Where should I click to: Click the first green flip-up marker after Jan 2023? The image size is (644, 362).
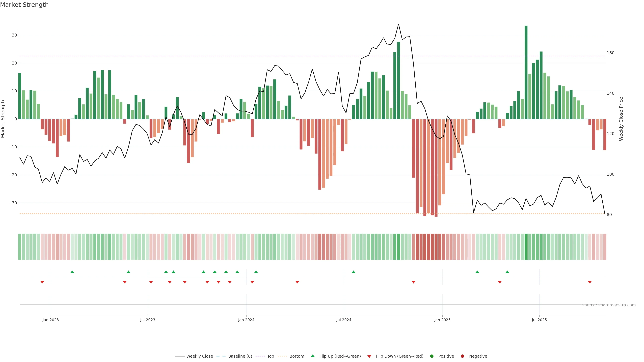pos(72,272)
